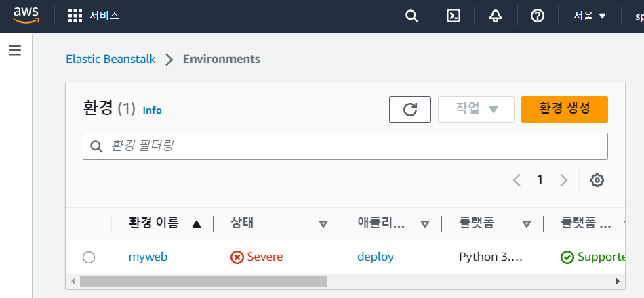Launch the CloudShell terminal icon

(453, 16)
